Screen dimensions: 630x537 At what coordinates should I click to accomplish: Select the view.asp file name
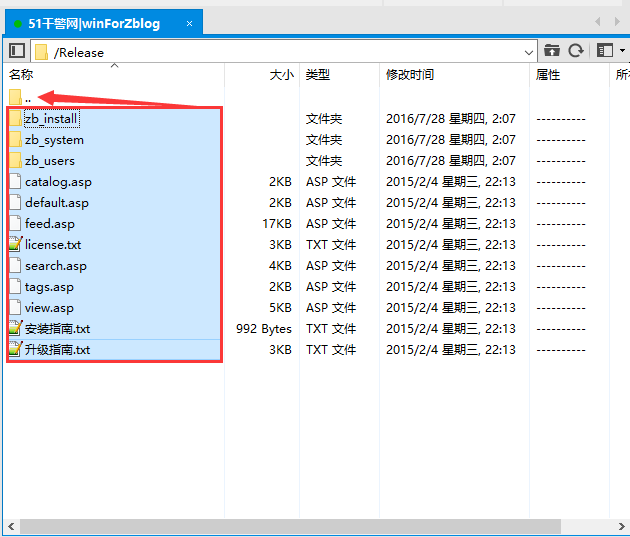49,308
